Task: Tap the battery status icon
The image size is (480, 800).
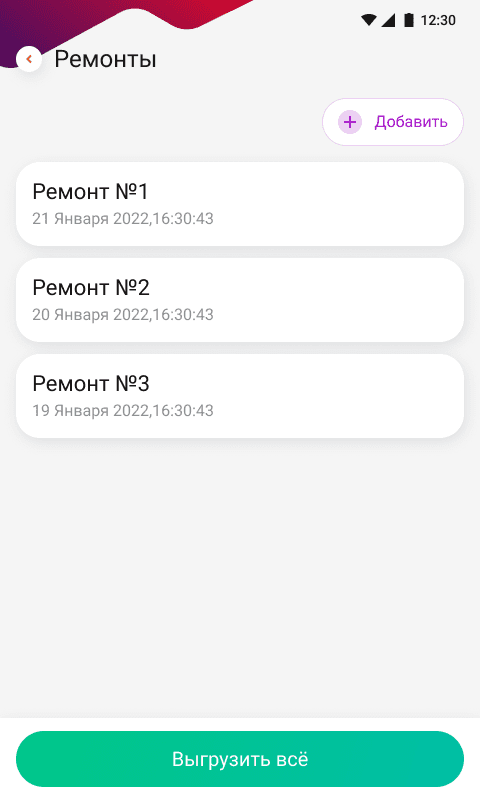Action: tap(409, 20)
